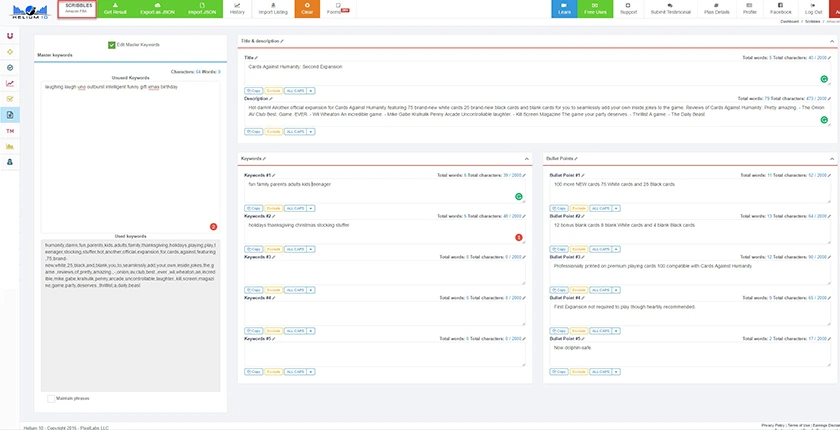Image resolution: width=840 pixels, height=430 pixels.
Task: Click Log Out in top bar
Action: tap(813, 9)
